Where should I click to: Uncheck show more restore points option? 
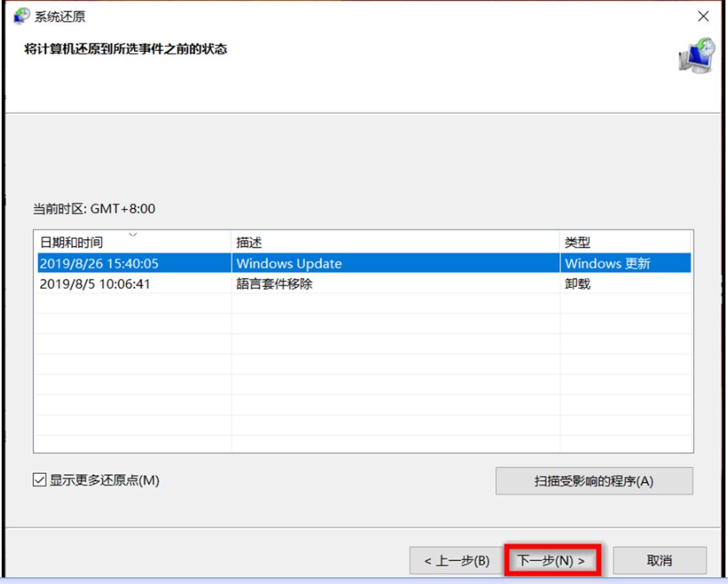pyautogui.click(x=38, y=483)
